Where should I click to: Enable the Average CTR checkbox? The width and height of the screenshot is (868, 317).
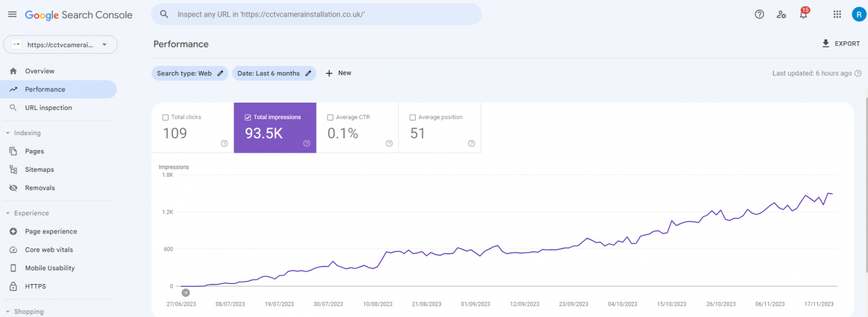(330, 117)
